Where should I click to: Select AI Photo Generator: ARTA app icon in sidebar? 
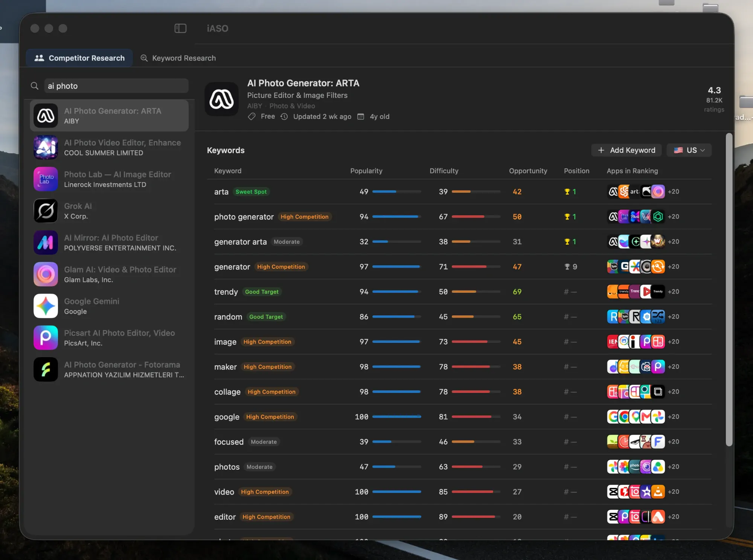pos(46,116)
